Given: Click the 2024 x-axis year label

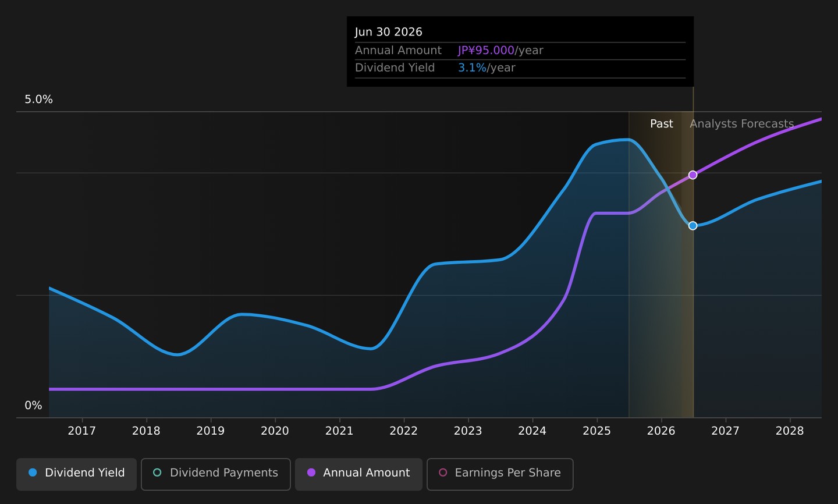Looking at the screenshot, I should [532, 431].
